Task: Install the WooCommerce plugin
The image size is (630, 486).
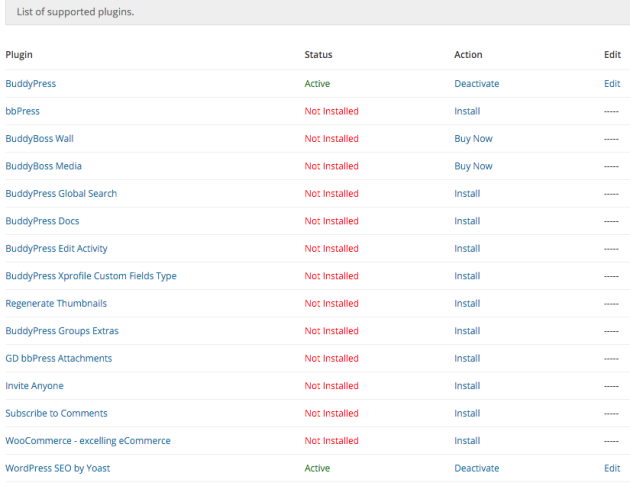Action: tap(467, 441)
